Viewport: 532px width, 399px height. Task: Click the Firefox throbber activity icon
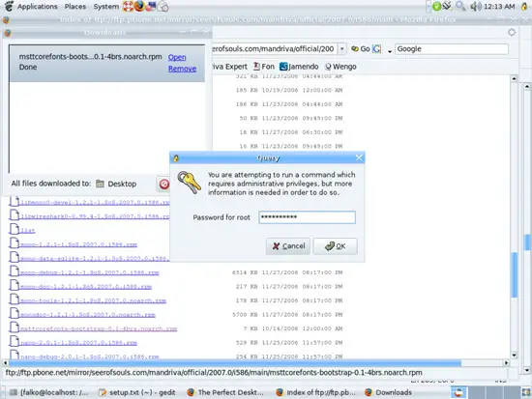pos(512,33)
